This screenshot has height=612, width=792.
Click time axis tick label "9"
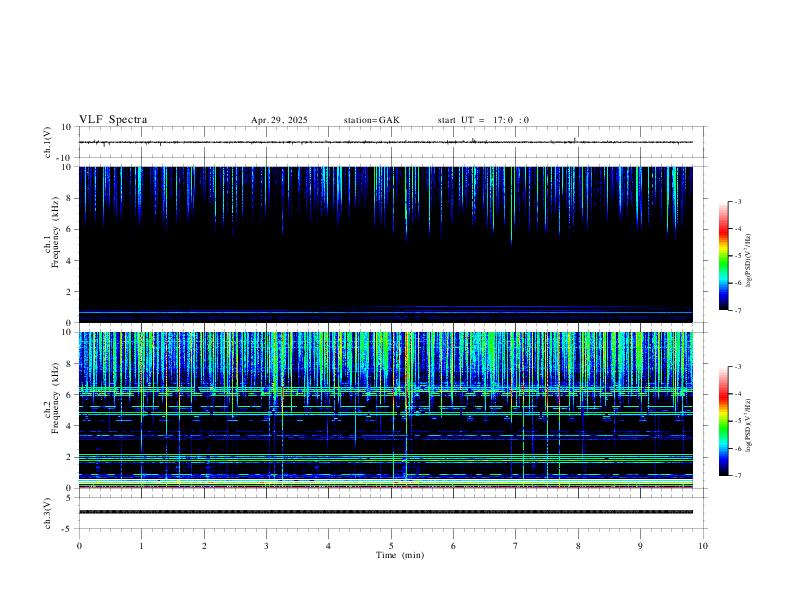640,546
